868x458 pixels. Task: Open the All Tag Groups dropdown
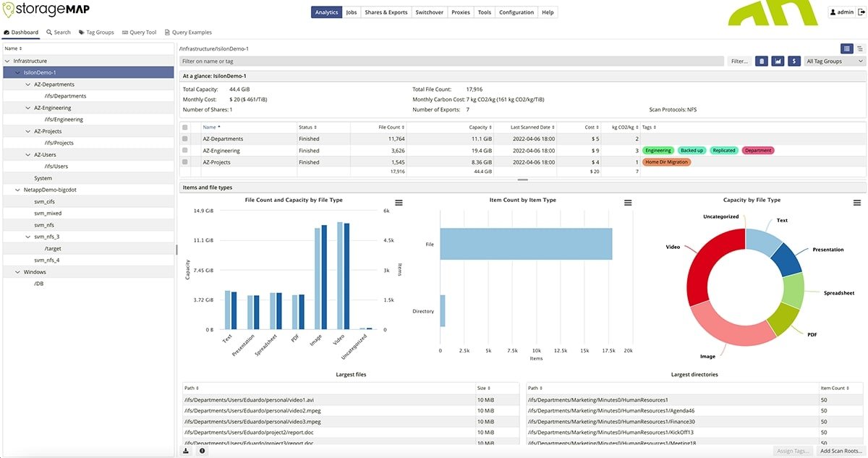[836, 61]
